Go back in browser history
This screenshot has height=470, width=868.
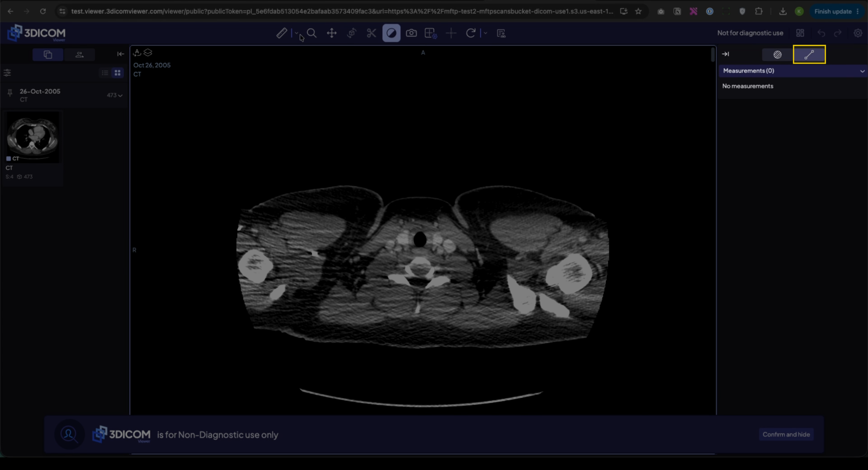click(x=10, y=11)
